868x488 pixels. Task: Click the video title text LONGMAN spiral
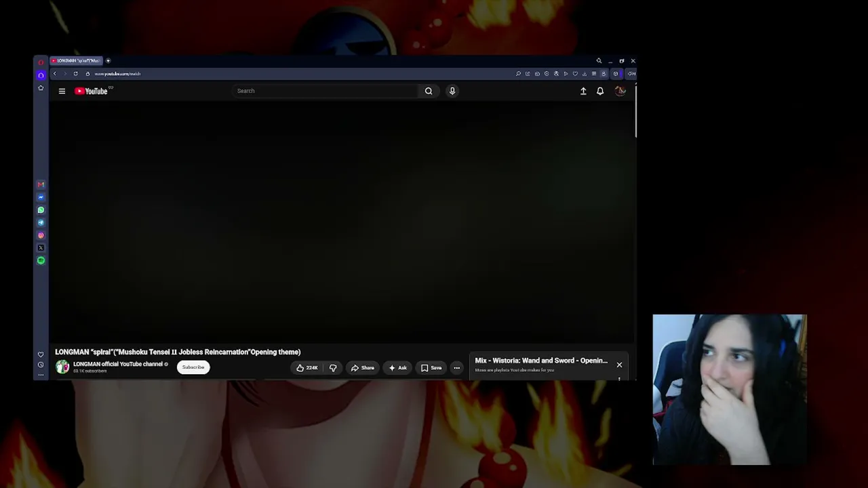coord(178,352)
